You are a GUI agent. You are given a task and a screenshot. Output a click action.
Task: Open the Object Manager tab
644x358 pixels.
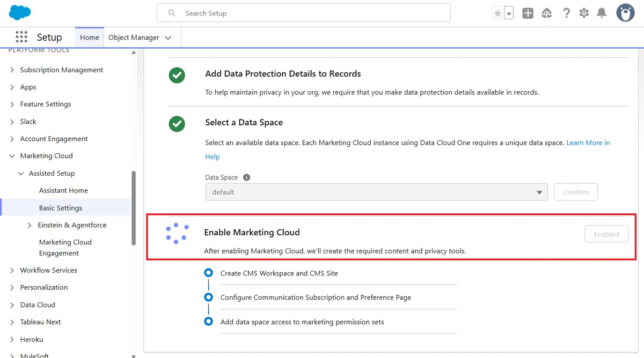tap(134, 38)
